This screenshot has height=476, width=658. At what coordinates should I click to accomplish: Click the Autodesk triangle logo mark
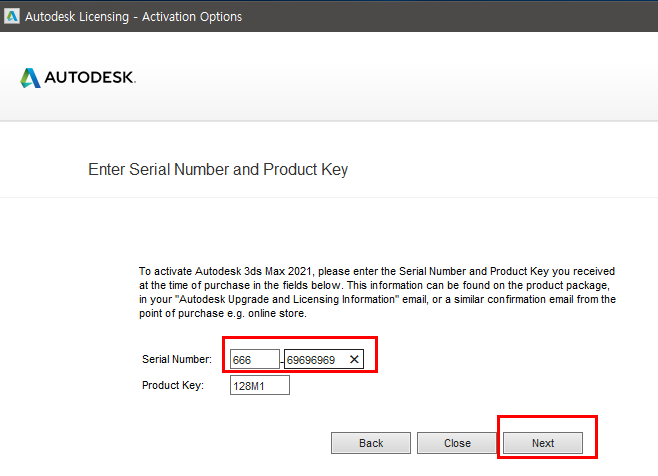pos(31,77)
